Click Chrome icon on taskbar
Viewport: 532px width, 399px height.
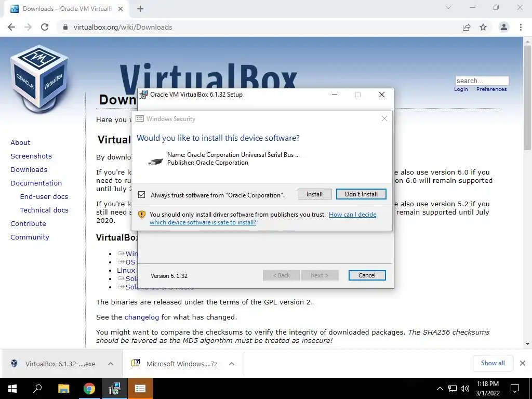pyautogui.click(x=89, y=389)
